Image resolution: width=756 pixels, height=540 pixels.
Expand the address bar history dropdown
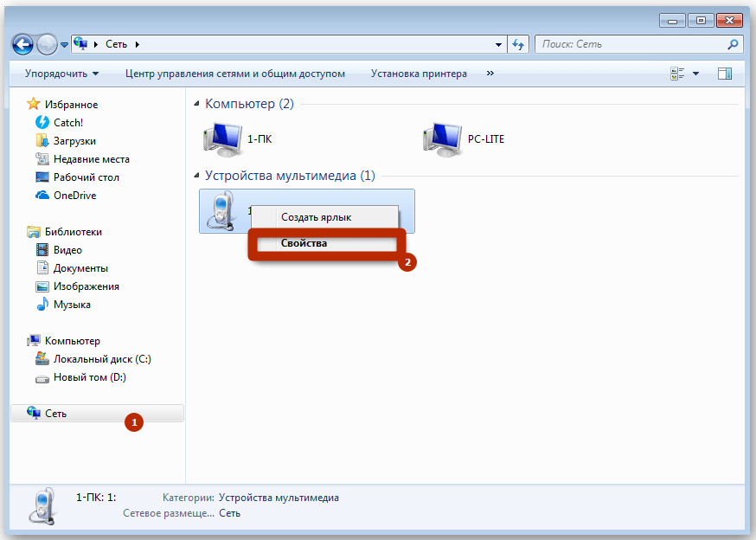pos(498,44)
